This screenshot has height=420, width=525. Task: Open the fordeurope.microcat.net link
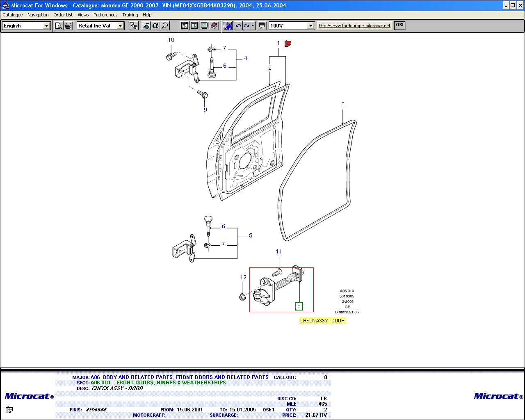[354, 26]
